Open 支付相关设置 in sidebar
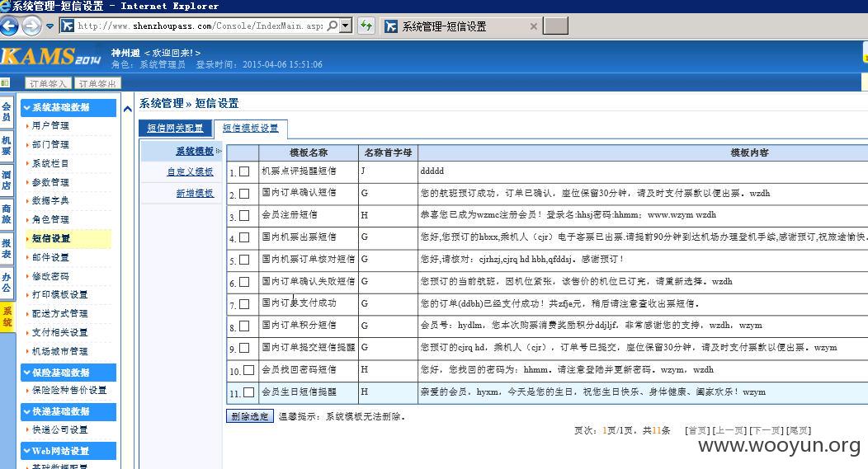The image size is (868, 469). click(59, 332)
